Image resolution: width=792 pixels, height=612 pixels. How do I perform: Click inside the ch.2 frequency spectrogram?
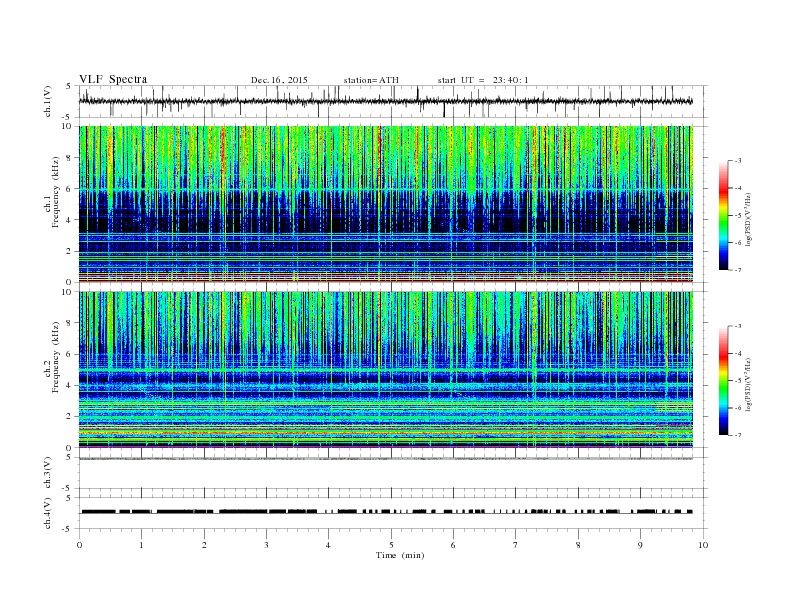(386, 370)
